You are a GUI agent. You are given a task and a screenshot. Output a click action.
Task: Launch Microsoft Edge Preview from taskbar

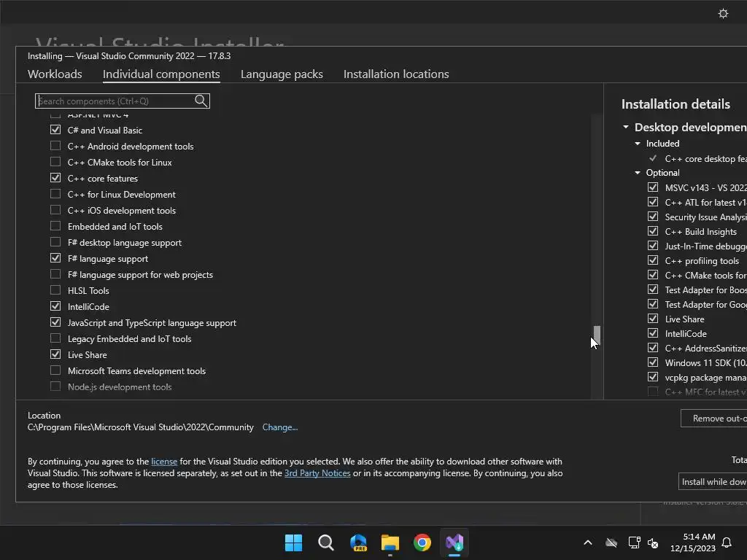coord(358,542)
